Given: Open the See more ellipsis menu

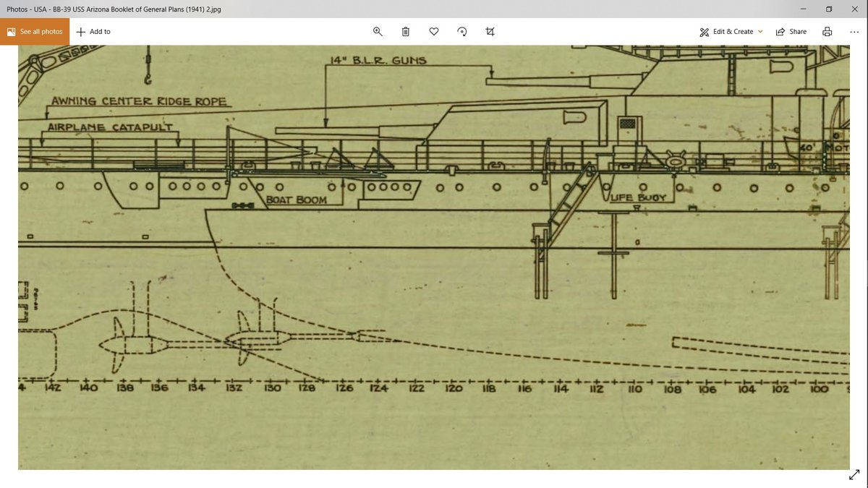Looking at the screenshot, I should pyautogui.click(x=854, y=32).
